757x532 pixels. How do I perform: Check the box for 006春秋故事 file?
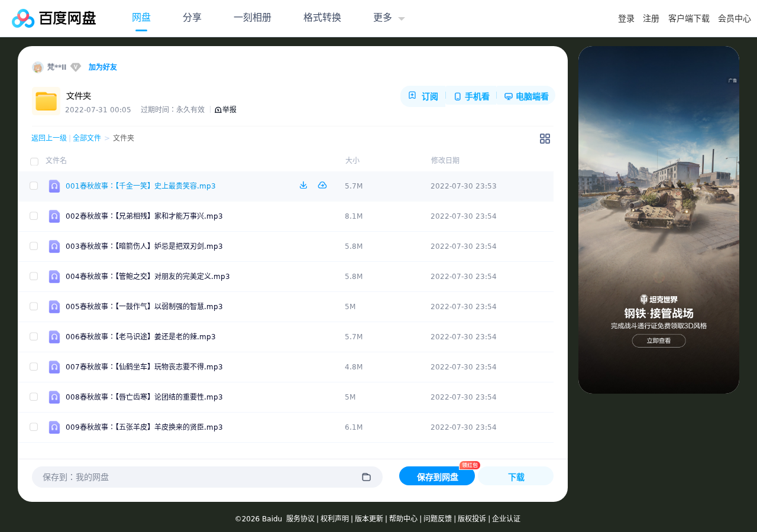click(x=34, y=336)
